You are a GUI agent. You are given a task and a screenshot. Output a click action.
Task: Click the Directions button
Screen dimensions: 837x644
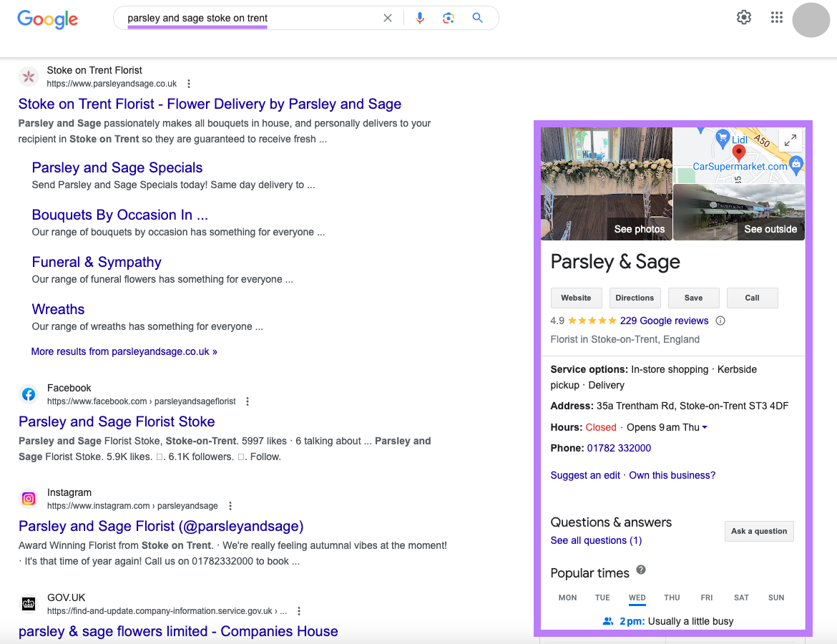click(635, 298)
